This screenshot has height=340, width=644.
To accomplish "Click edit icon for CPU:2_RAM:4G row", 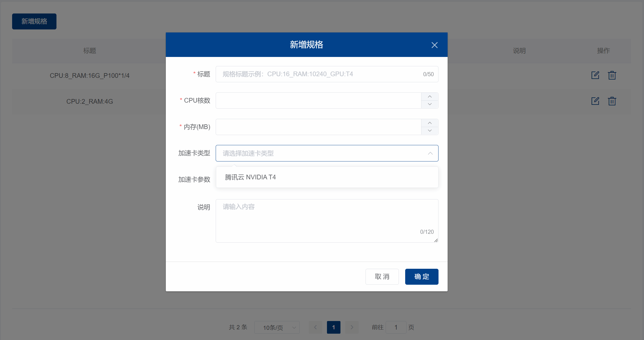I will 595,101.
